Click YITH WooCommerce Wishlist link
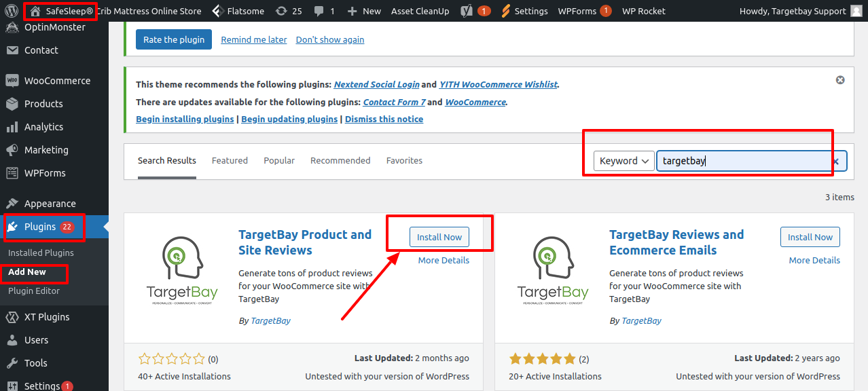The image size is (868, 391). (499, 85)
